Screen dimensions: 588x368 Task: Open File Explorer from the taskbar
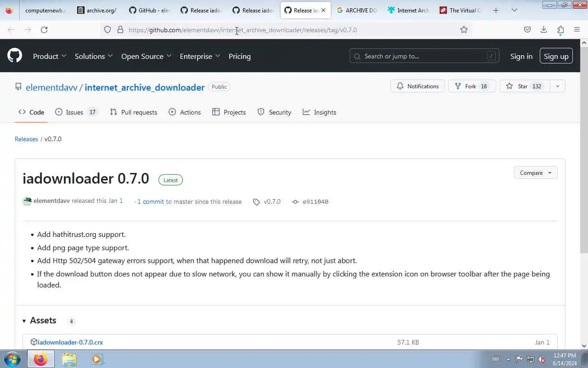pyautogui.click(x=69, y=359)
